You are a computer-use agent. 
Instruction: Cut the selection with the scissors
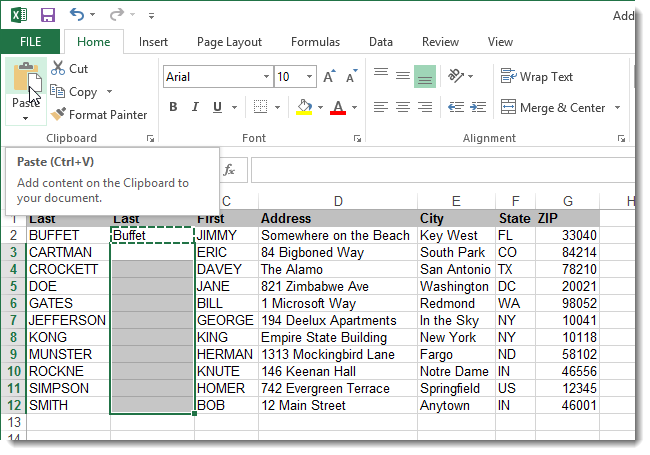[70, 68]
